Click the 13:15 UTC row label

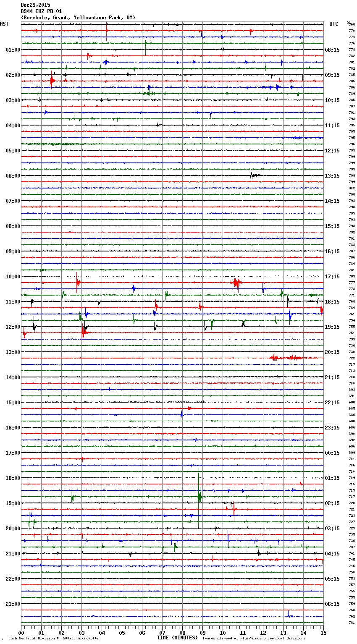click(x=332, y=176)
